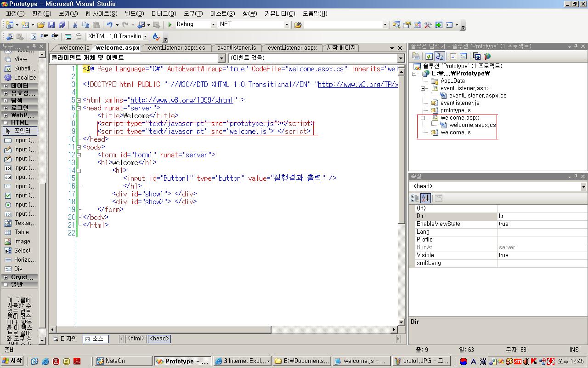Click the Undo arrow icon
The width and height of the screenshot is (588, 368).
109,25
